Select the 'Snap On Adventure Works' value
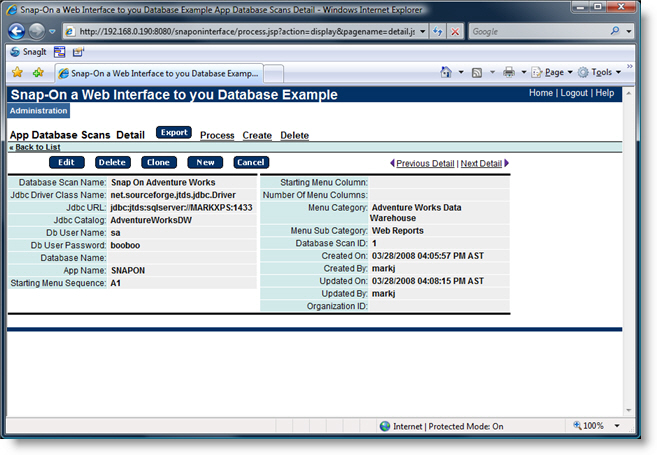Image resolution: width=657 pixels, height=455 pixels. pyautogui.click(x=163, y=183)
